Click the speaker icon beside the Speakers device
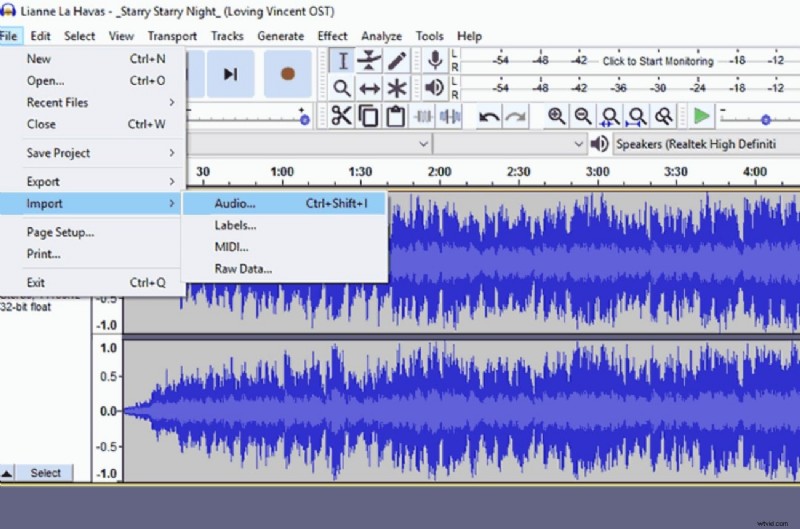This screenshot has width=800, height=529. (x=599, y=144)
